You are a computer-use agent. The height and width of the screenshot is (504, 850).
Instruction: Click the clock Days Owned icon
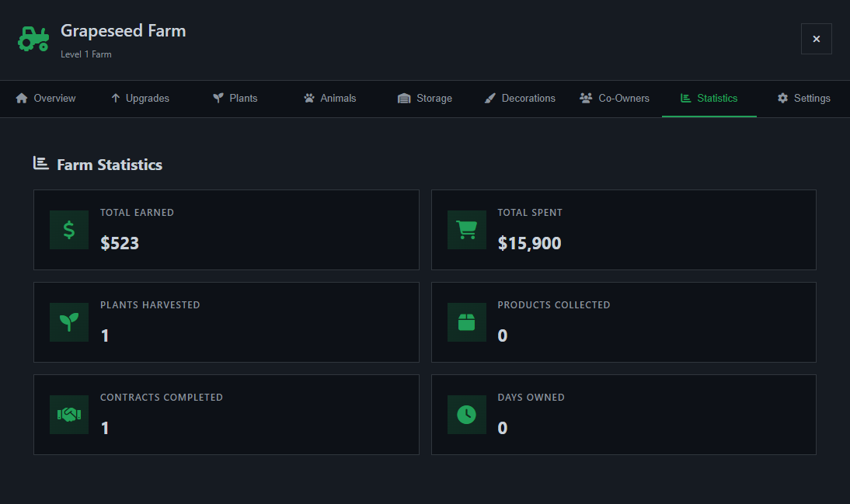click(x=466, y=415)
